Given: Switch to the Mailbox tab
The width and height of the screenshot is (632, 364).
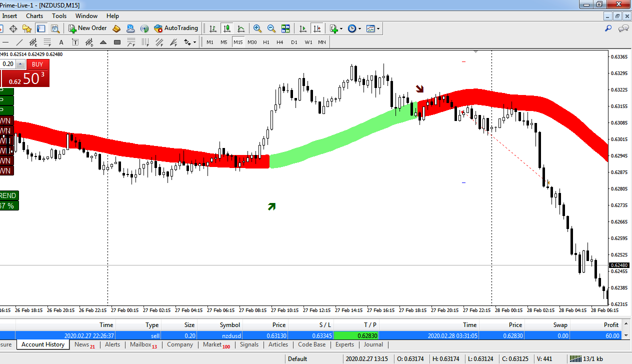Looking at the screenshot, I should [x=143, y=344].
